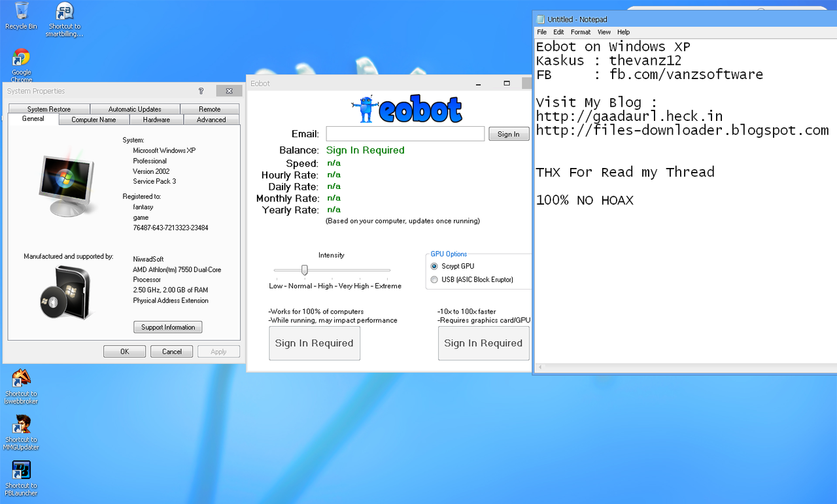This screenshot has height=504, width=837.
Task: Click Support Information button
Action: point(168,327)
